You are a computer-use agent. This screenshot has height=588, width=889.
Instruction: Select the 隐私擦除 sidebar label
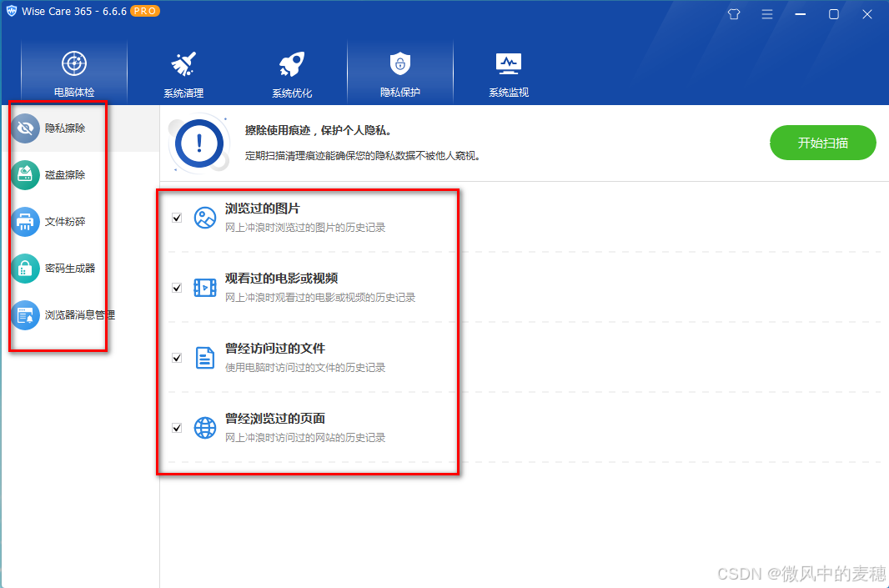click(x=65, y=128)
